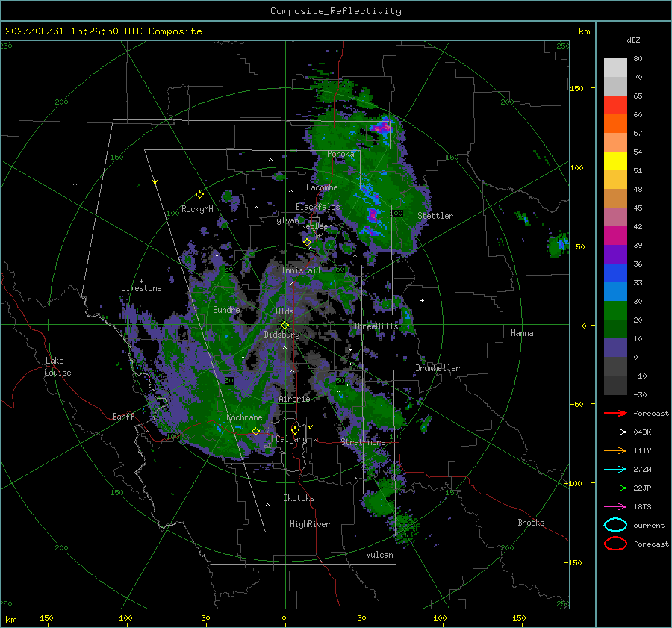Click the Ponoka city label
Viewport: 672px width, 628px height.
[340, 154]
